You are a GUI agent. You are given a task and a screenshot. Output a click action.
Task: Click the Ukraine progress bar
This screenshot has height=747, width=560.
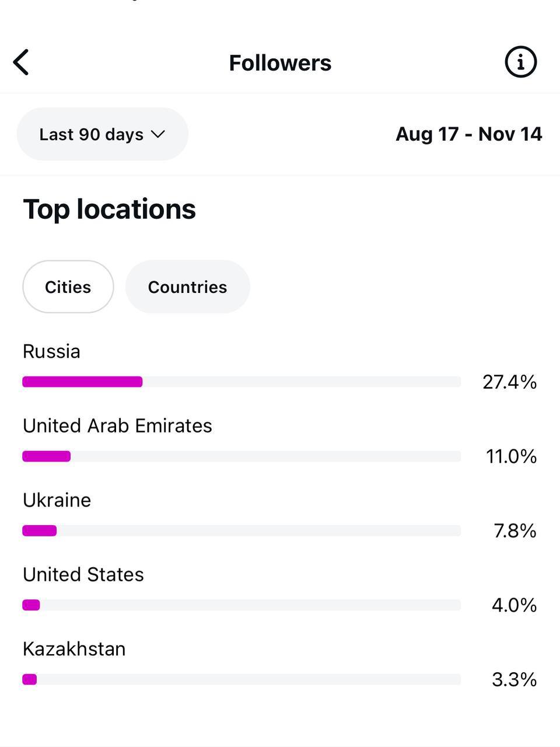pos(242,530)
